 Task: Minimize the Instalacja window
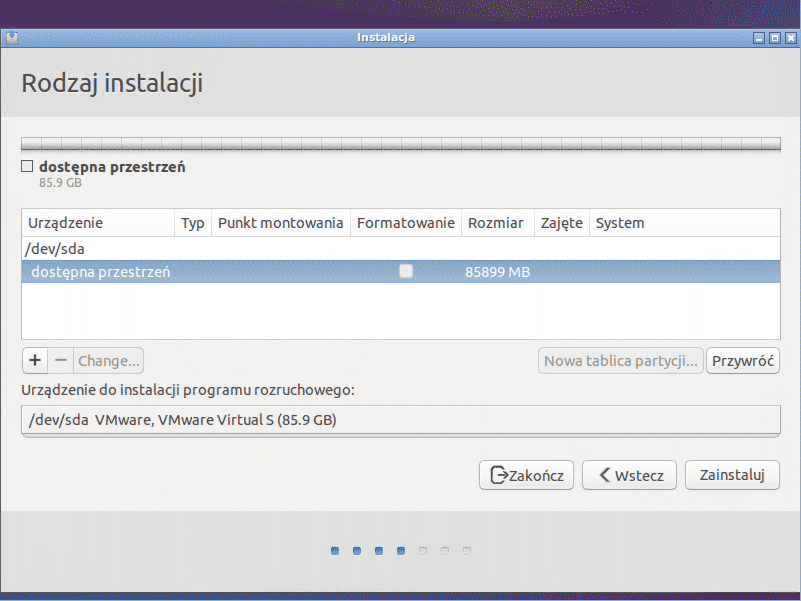[x=760, y=38]
